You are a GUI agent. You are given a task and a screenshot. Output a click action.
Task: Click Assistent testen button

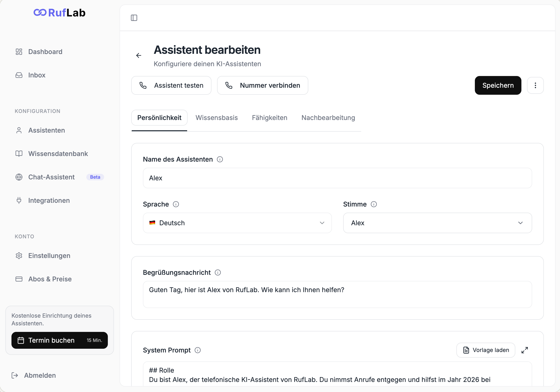click(x=171, y=85)
